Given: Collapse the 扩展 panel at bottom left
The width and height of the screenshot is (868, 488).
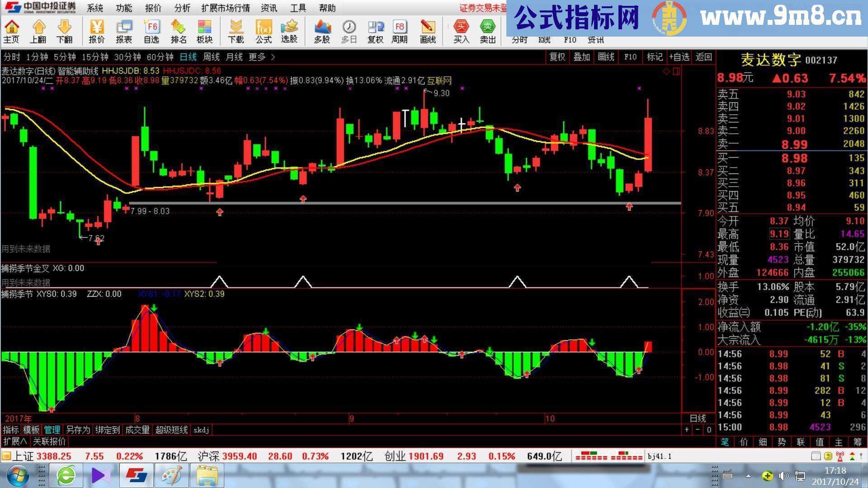Looking at the screenshot, I should coord(14,441).
